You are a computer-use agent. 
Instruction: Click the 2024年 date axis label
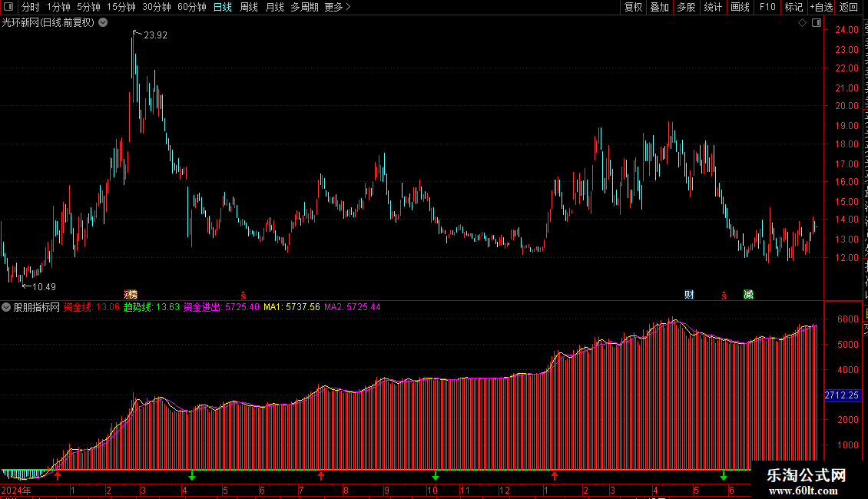pos(16,490)
